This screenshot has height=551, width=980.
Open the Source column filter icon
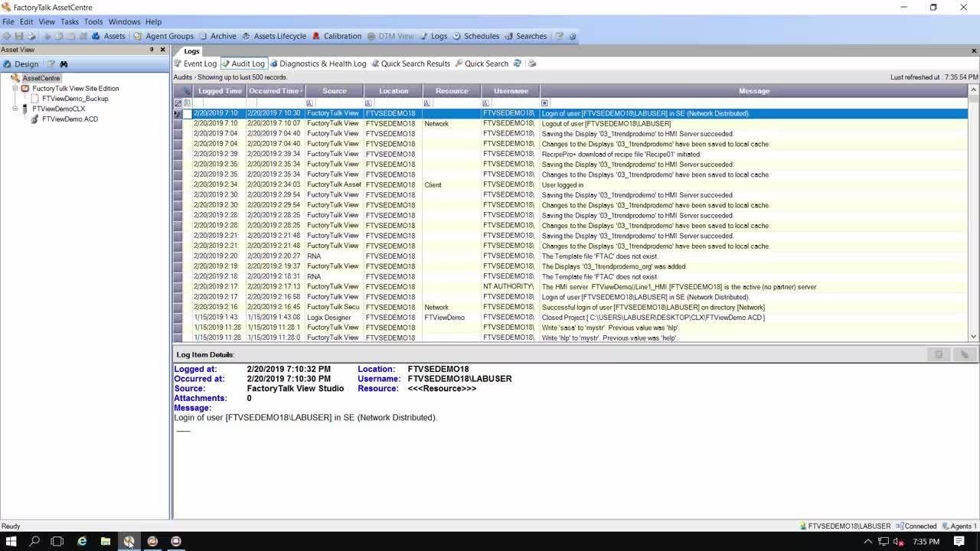(x=309, y=103)
